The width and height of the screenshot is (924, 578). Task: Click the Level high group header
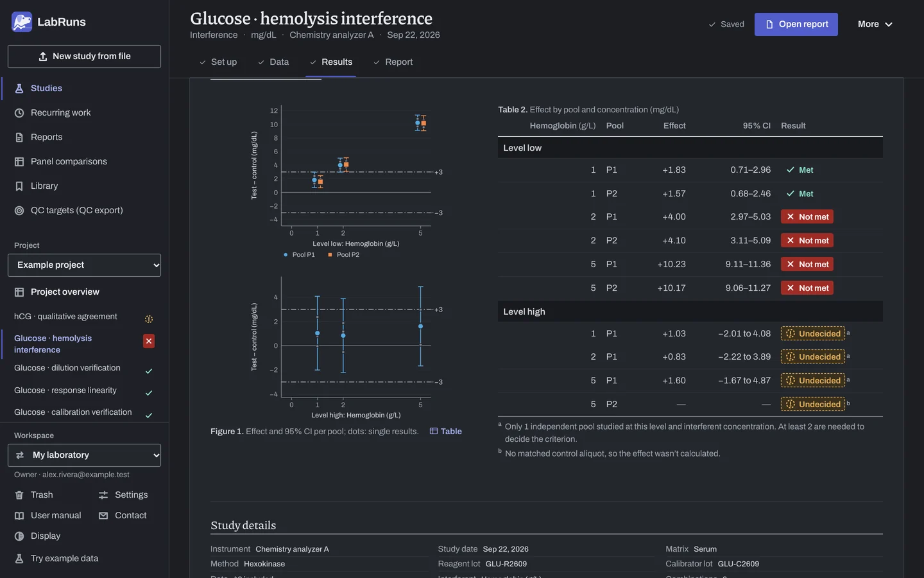pos(690,311)
